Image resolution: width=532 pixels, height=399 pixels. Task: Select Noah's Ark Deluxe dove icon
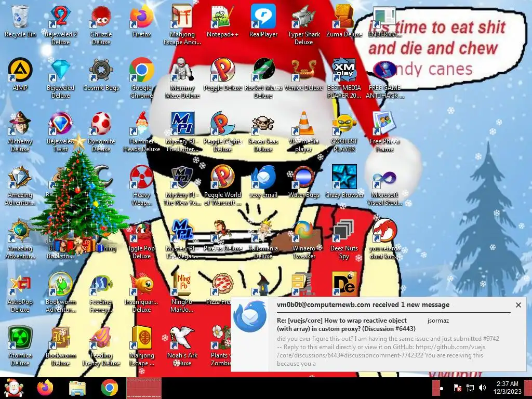coord(182,346)
